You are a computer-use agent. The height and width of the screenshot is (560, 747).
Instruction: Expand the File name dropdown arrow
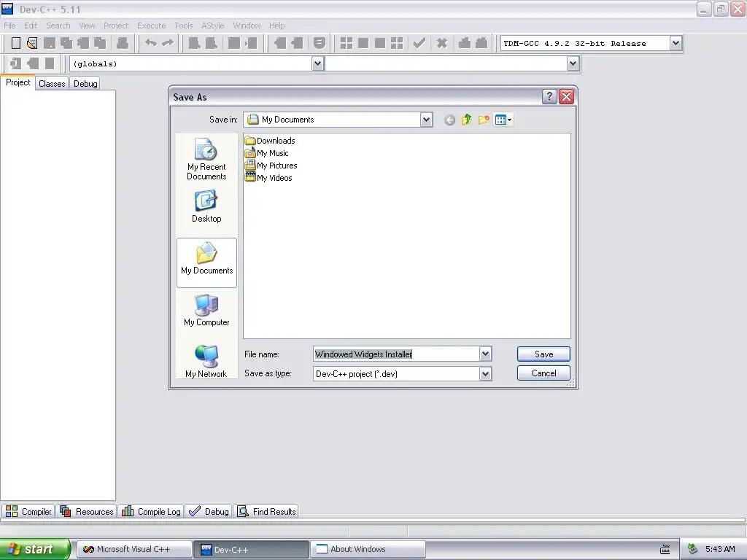click(485, 354)
